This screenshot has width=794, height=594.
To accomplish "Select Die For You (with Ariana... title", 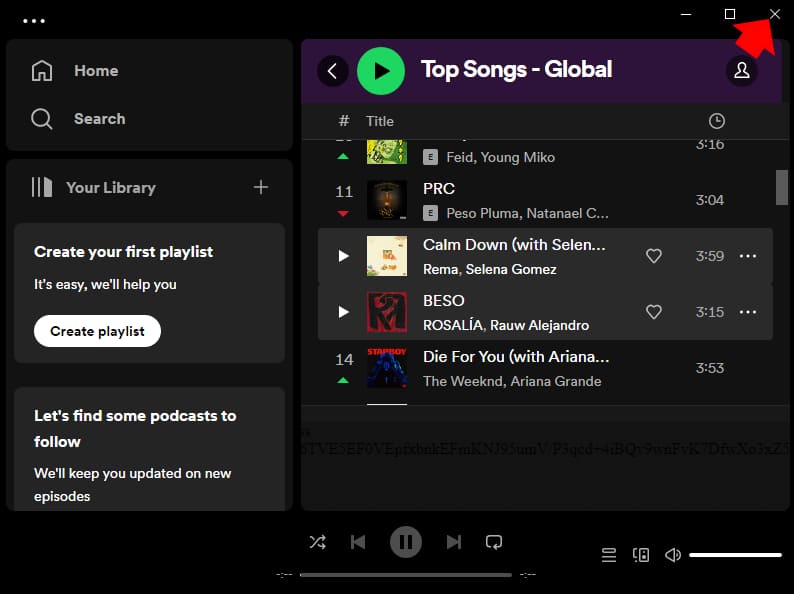I will click(516, 357).
